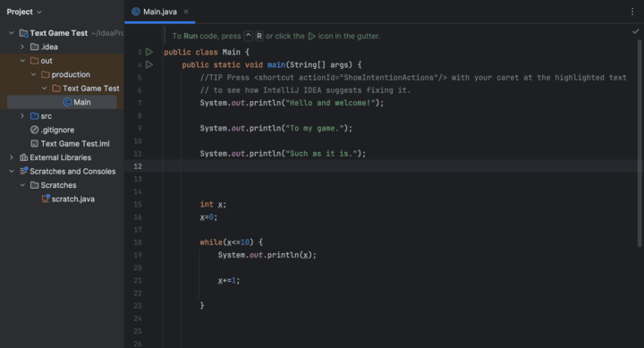Click the .iml module file icon
Image resolution: width=644 pixels, height=348 pixels.
[35, 143]
